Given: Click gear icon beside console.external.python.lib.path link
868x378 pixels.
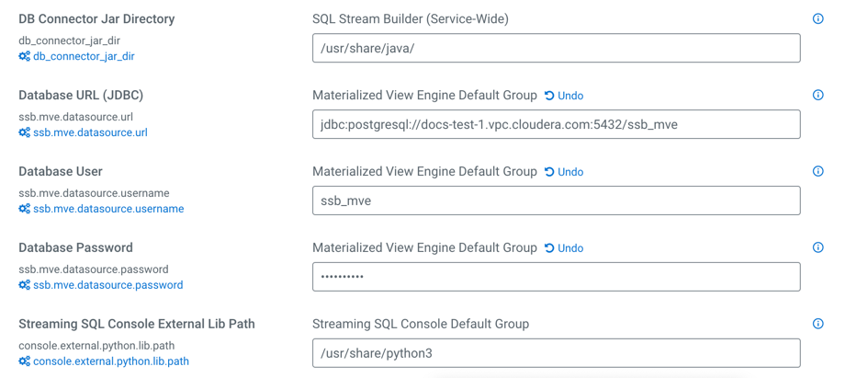Looking at the screenshot, I should [25, 361].
